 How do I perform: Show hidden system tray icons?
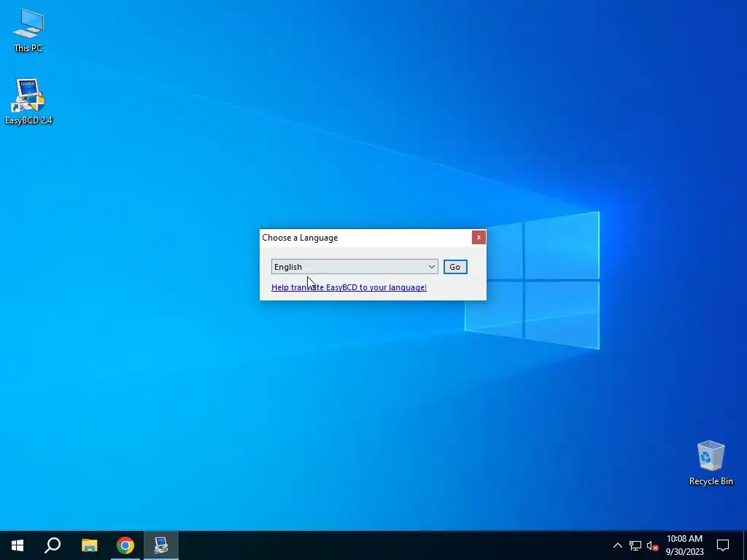pyautogui.click(x=617, y=545)
